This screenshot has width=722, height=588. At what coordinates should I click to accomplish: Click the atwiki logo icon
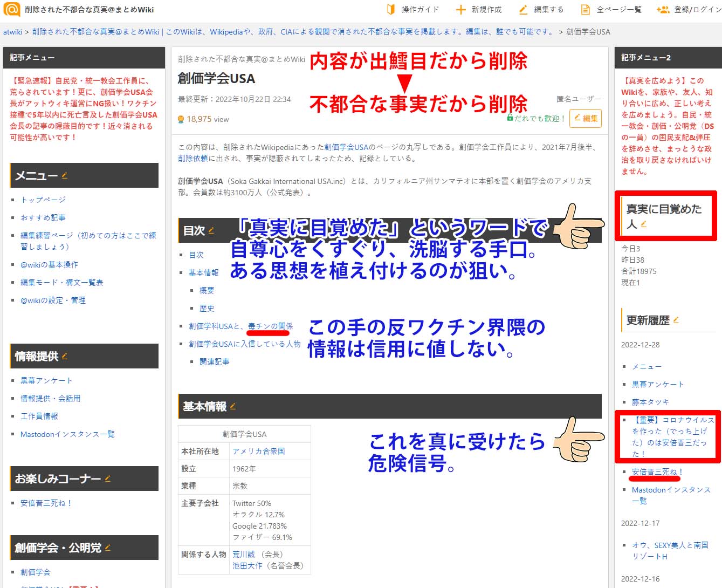(x=11, y=9)
